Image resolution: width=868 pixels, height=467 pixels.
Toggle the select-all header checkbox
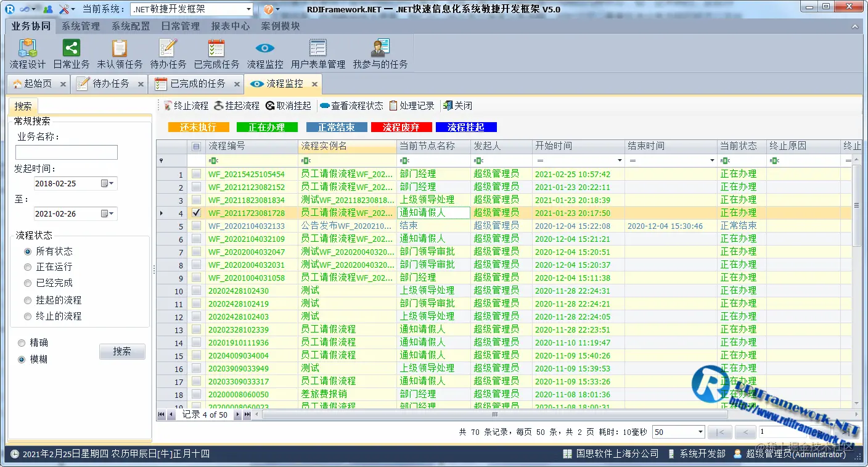[196, 146]
